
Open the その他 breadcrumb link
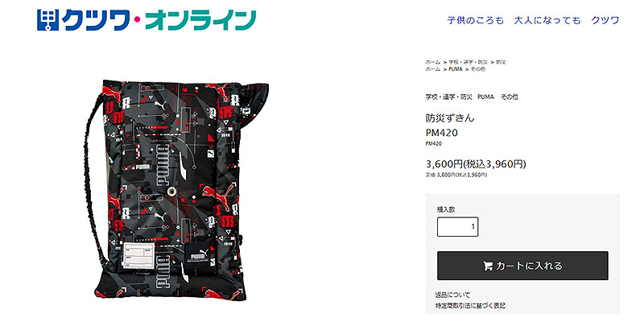click(477, 69)
